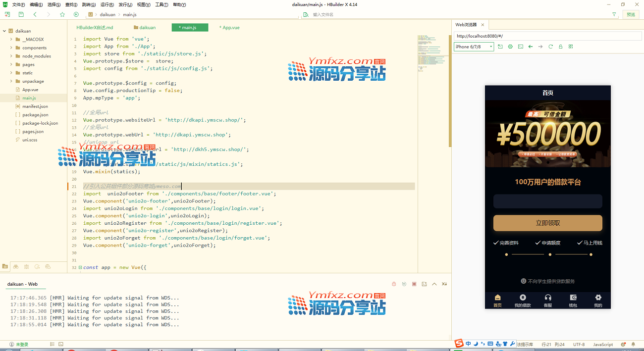Refresh the built-in web browser page
Screen dimensions: 644x351
coord(550,47)
